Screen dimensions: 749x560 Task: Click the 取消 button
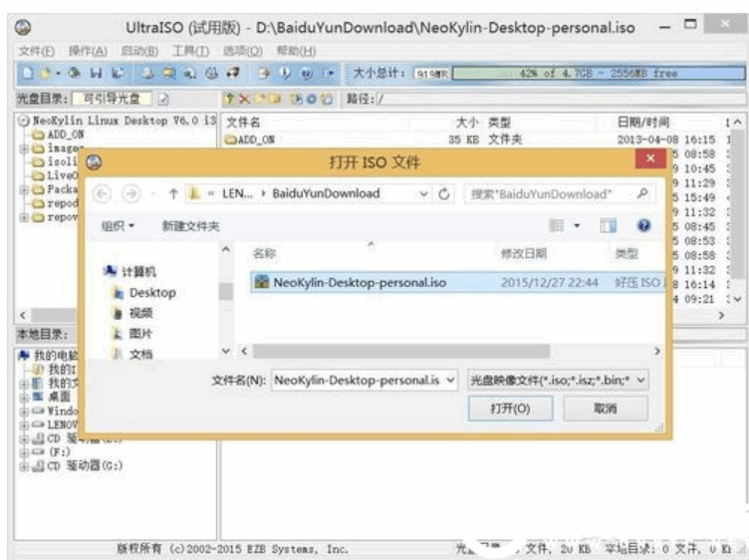pos(606,409)
